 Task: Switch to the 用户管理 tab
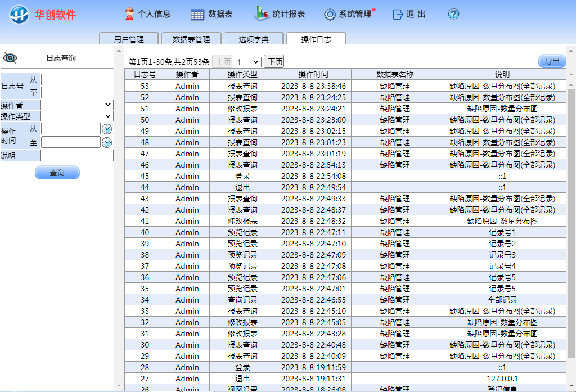coord(129,39)
